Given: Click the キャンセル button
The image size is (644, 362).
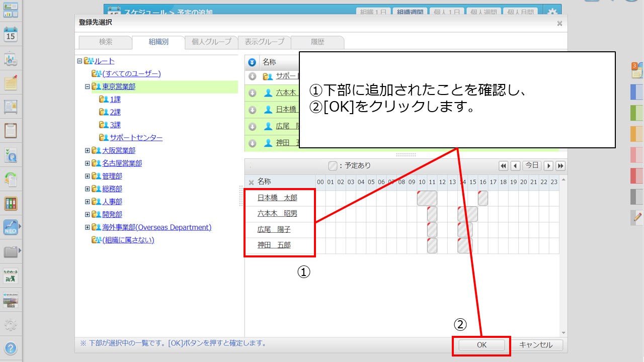Looking at the screenshot, I should pos(535,345).
